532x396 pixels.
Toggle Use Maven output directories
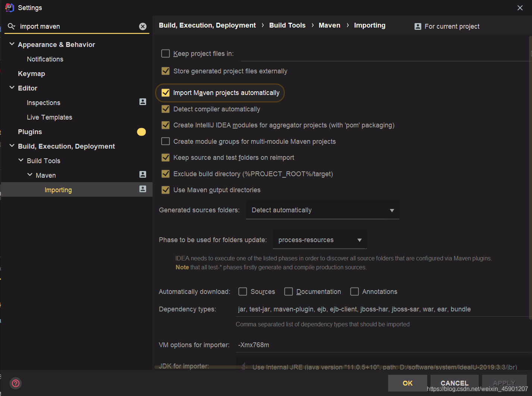click(x=166, y=190)
